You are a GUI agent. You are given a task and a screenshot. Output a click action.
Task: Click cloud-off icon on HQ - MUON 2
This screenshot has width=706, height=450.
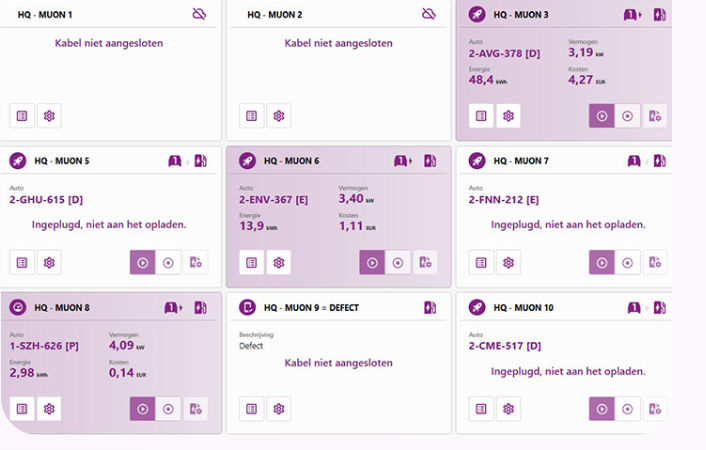[429, 14]
